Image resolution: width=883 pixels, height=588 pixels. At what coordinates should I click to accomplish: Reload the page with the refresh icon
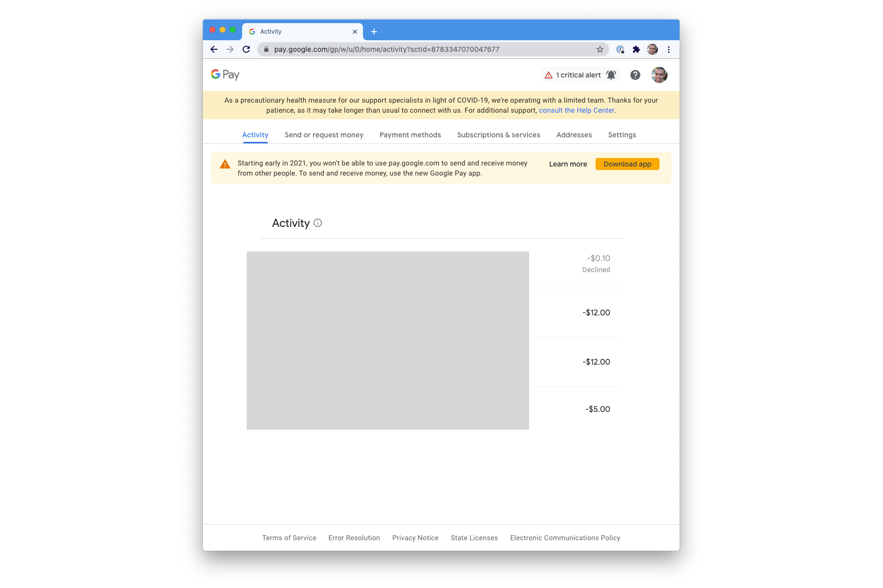(246, 49)
